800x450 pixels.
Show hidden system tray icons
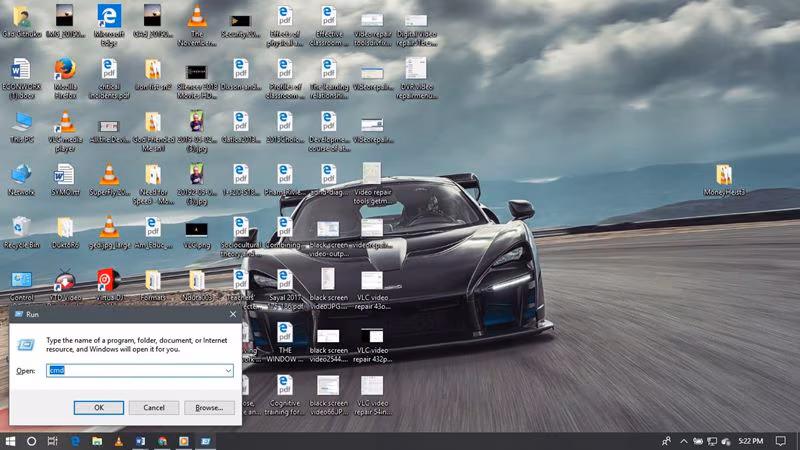coord(684,441)
